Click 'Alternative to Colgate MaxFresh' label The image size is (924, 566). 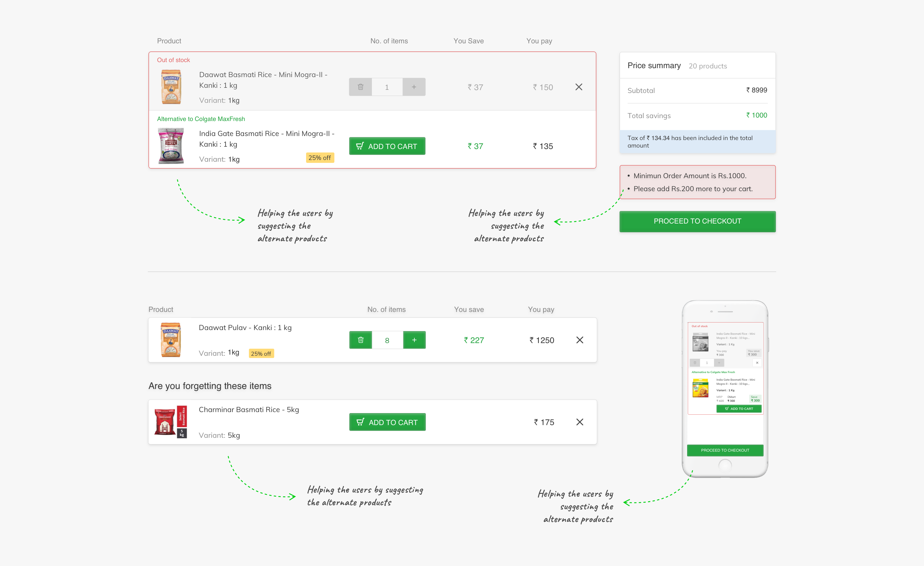[201, 119]
